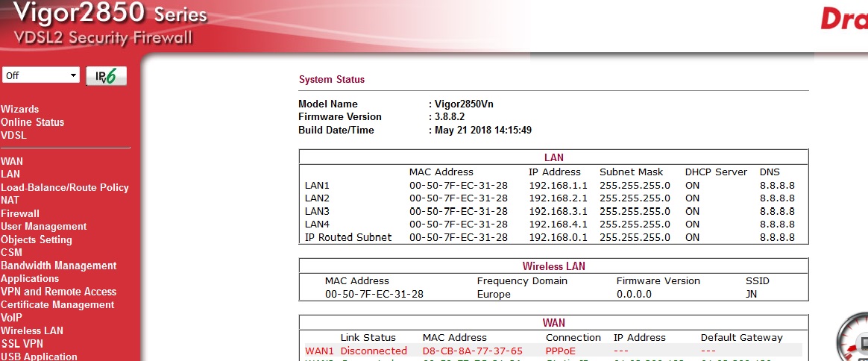This screenshot has height=361, width=868.
Task: Click the DrayTek brand logo
Action: pos(843,19)
